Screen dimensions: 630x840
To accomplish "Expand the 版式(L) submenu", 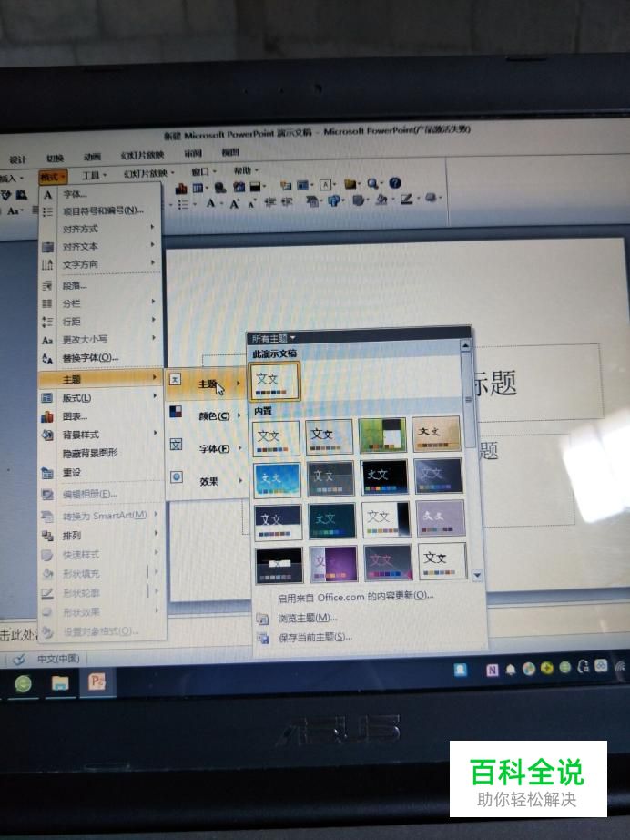I will point(100,398).
